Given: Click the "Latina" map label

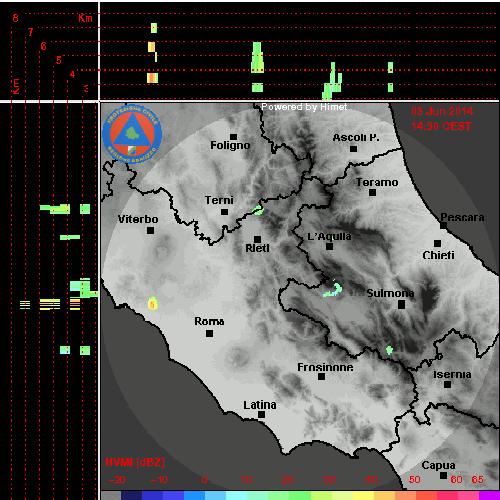Looking at the screenshot, I should (x=260, y=405).
